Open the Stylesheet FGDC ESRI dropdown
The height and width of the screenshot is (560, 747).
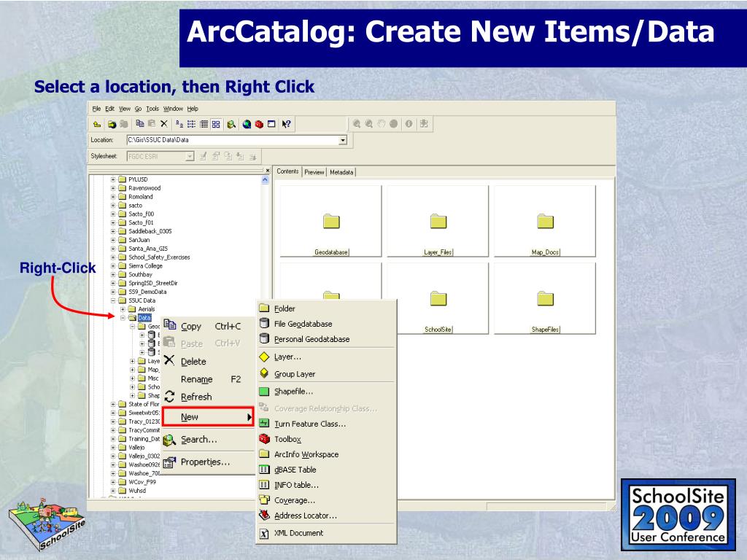point(190,156)
